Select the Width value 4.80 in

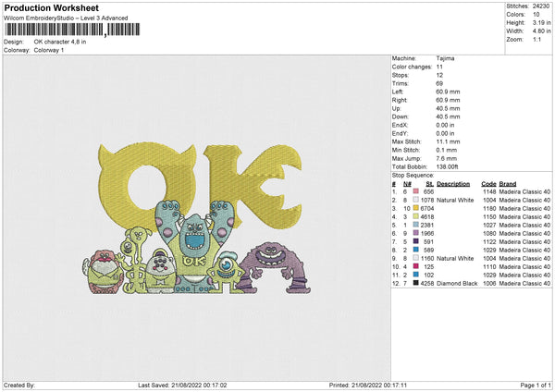(x=541, y=31)
